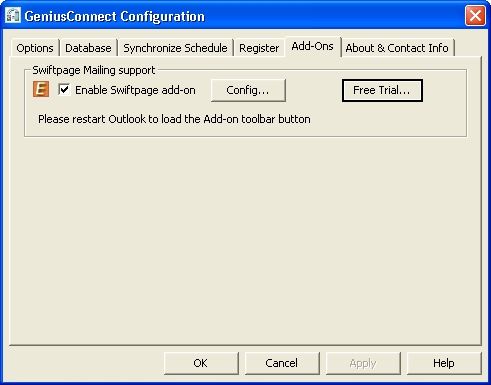The height and width of the screenshot is (385, 491).
Task: Open the Database tab
Action: [x=88, y=48]
